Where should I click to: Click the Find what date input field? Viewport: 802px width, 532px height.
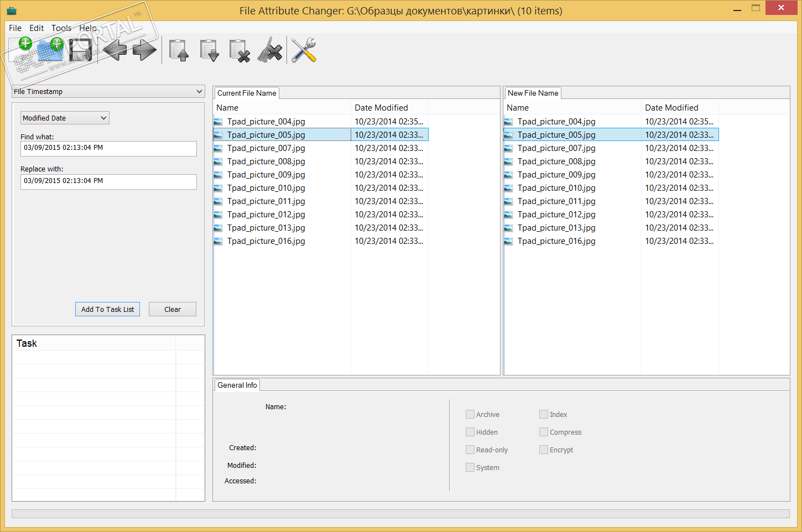[108, 148]
